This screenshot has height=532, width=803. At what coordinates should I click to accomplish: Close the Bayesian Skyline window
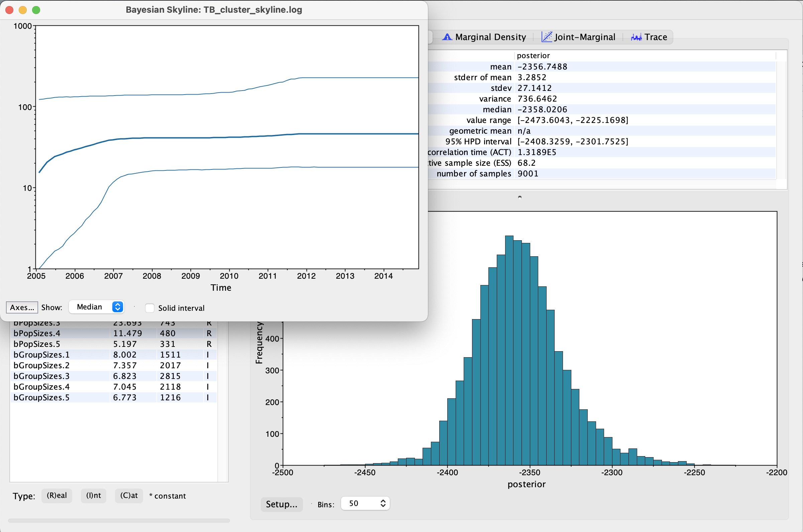9,10
